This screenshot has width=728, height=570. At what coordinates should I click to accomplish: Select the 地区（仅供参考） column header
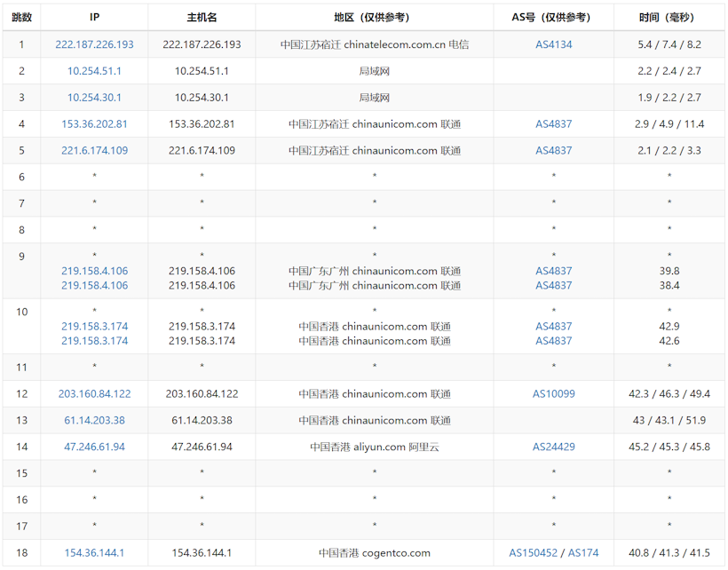374,18
